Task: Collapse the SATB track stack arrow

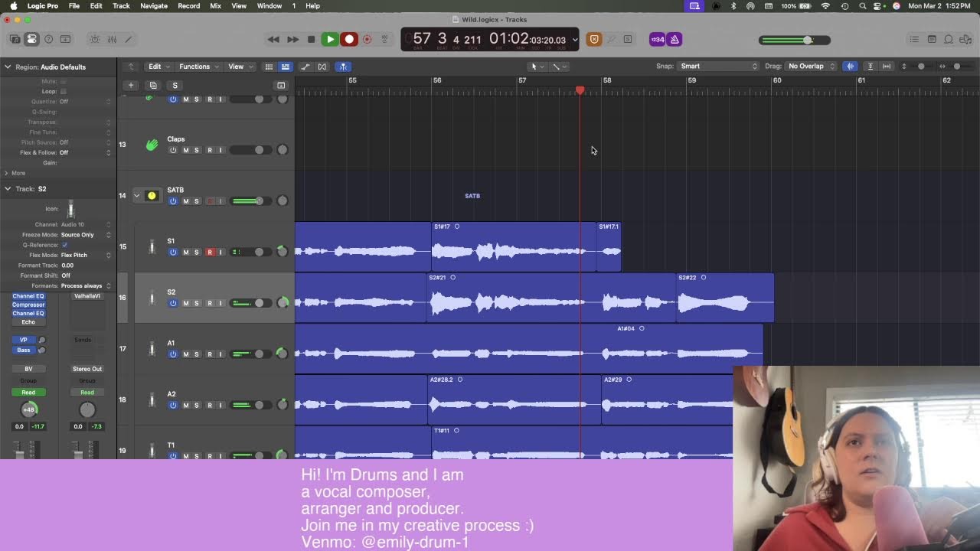Action: [137, 195]
